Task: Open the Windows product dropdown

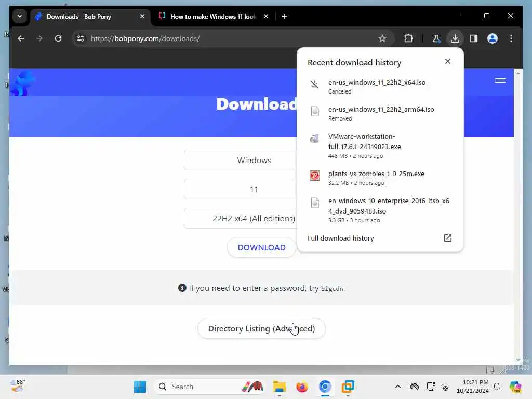Action: (241, 160)
